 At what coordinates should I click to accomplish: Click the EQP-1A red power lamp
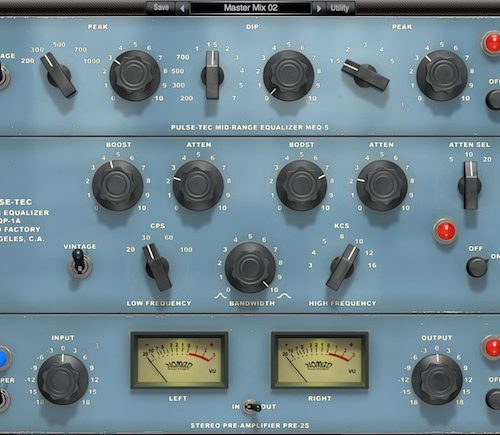(x=445, y=231)
